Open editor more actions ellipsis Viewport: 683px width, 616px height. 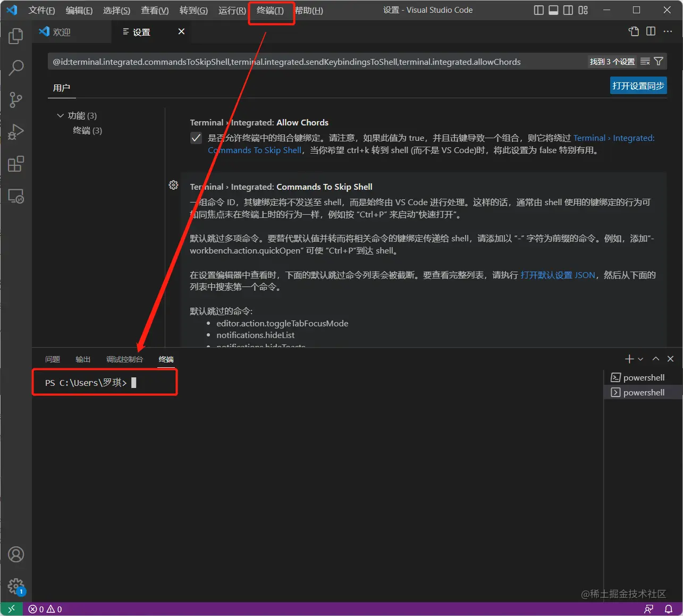coord(668,31)
